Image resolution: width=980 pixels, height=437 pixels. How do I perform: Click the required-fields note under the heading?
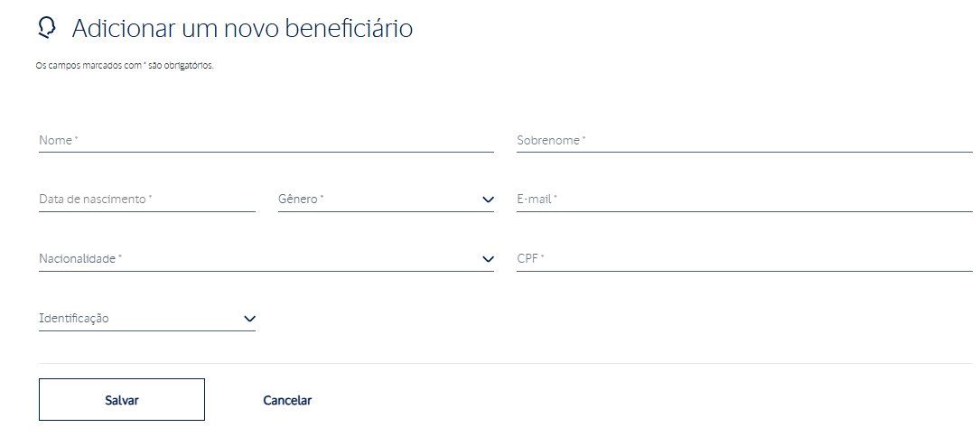[x=125, y=66]
